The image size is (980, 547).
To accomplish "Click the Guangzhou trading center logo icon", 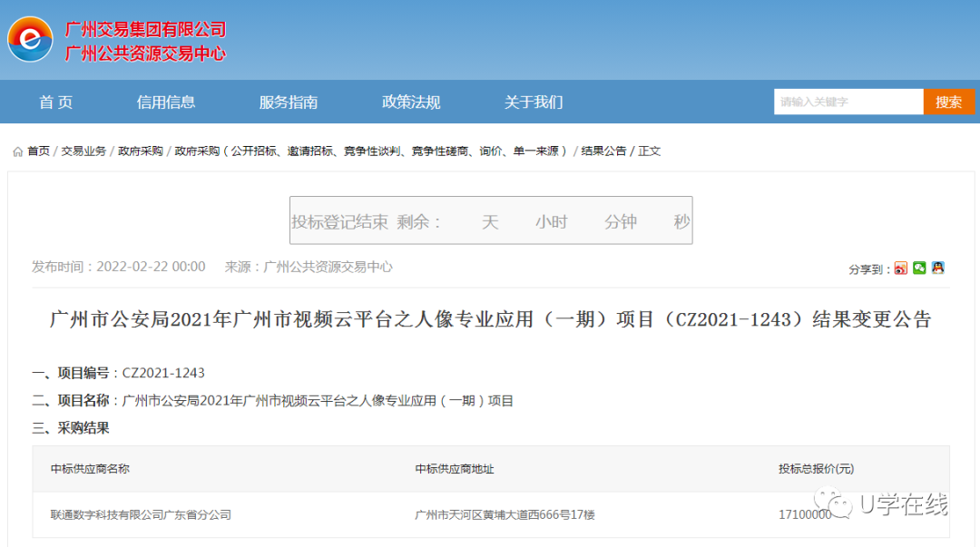I will 30,39.
